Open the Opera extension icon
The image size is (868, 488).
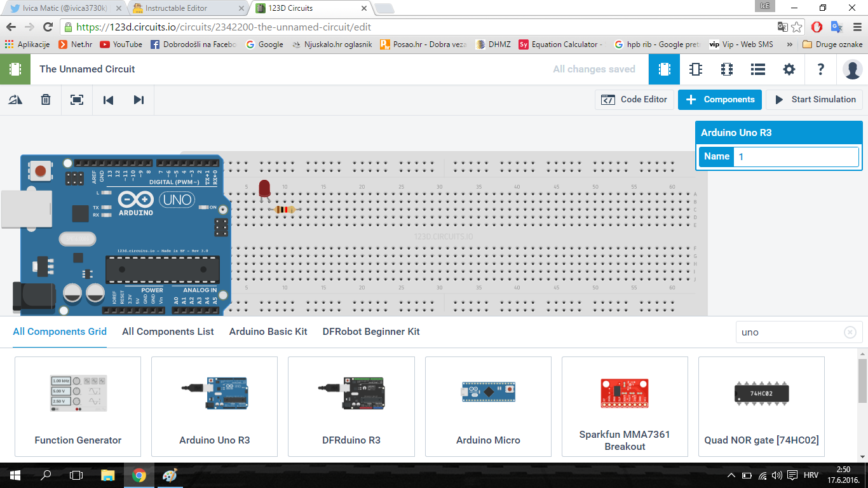817,27
